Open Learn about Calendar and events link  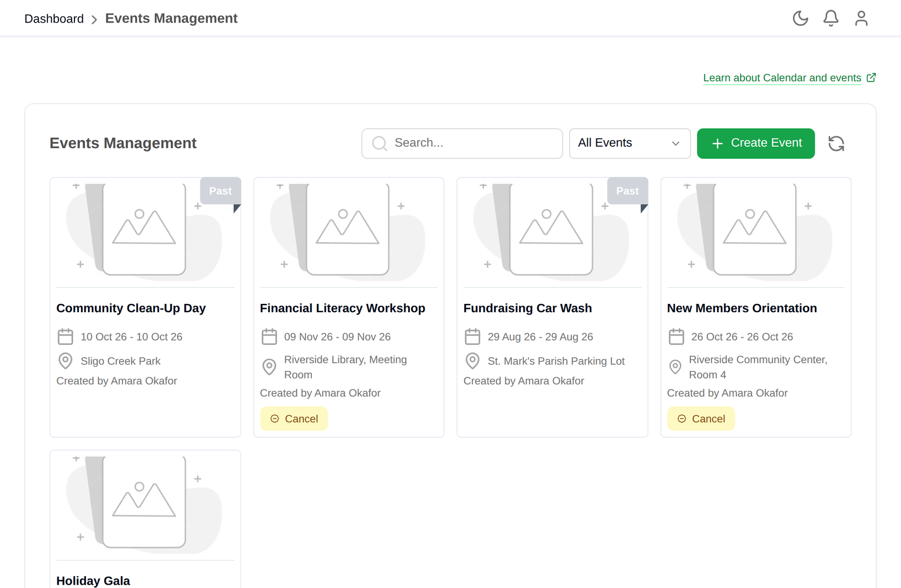point(782,78)
